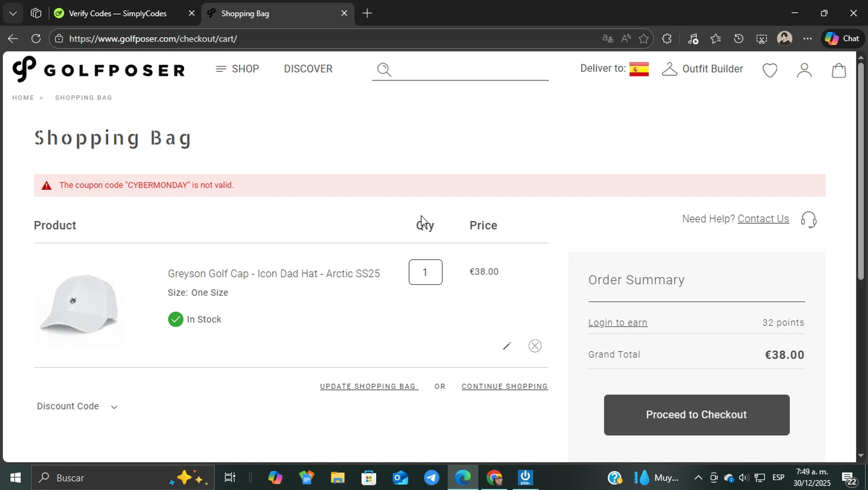The image size is (868, 490).
Task: Click the headset support icon
Action: 808,220
